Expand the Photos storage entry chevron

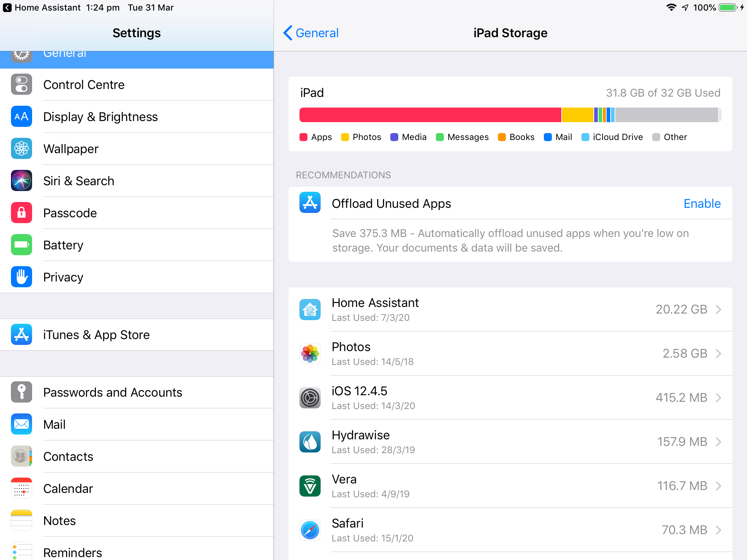[x=719, y=353]
